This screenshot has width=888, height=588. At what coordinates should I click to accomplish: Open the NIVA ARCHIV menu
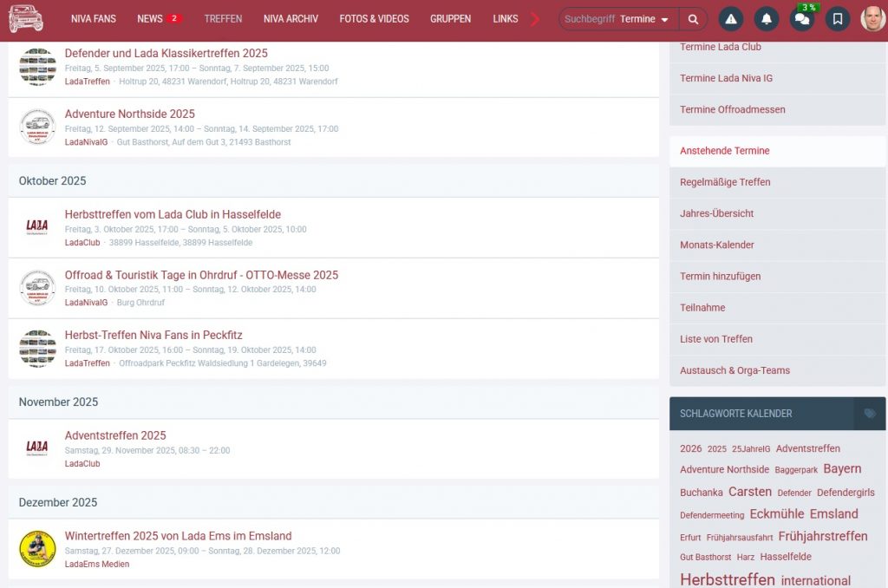point(291,19)
